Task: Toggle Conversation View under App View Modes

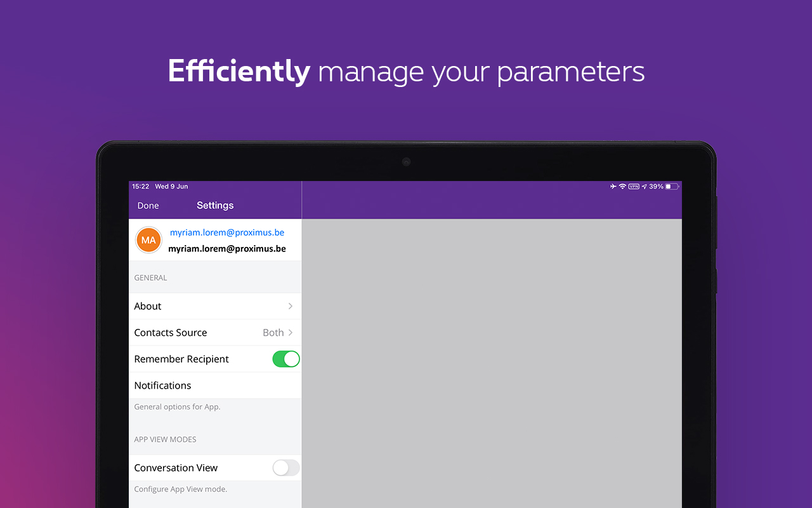Action: click(x=285, y=467)
